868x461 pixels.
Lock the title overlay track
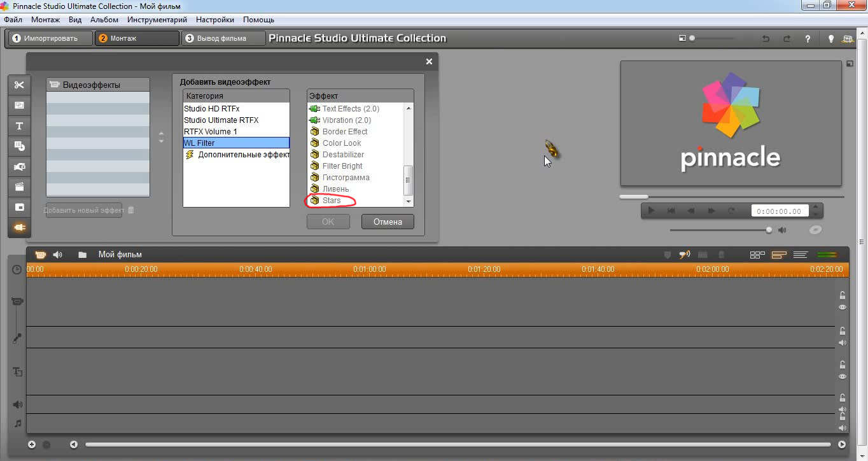point(843,365)
